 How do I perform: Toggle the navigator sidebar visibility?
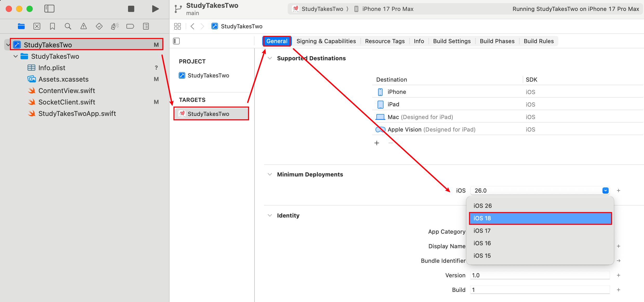49,9
